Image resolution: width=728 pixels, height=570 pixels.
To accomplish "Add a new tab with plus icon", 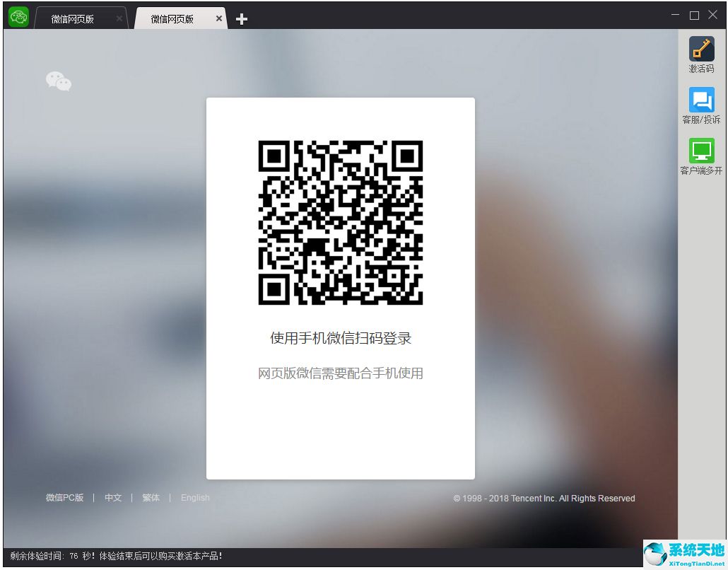I will (242, 19).
